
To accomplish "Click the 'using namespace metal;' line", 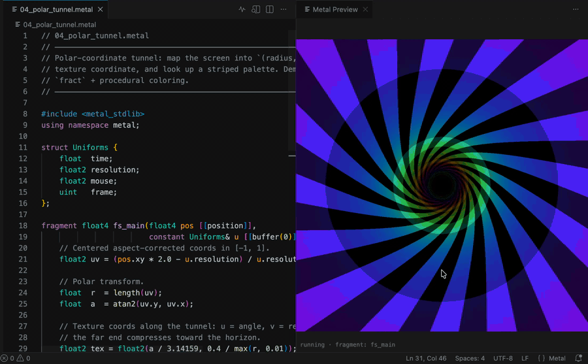I will [x=90, y=125].
